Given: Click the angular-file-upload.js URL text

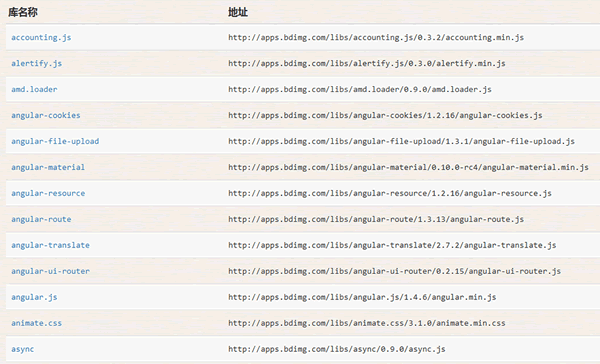Looking at the screenshot, I should point(401,141).
